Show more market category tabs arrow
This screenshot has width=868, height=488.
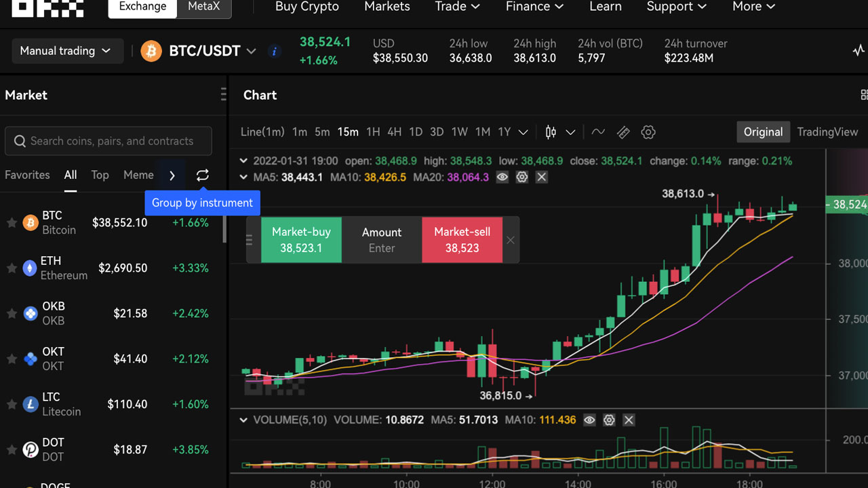[172, 176]
